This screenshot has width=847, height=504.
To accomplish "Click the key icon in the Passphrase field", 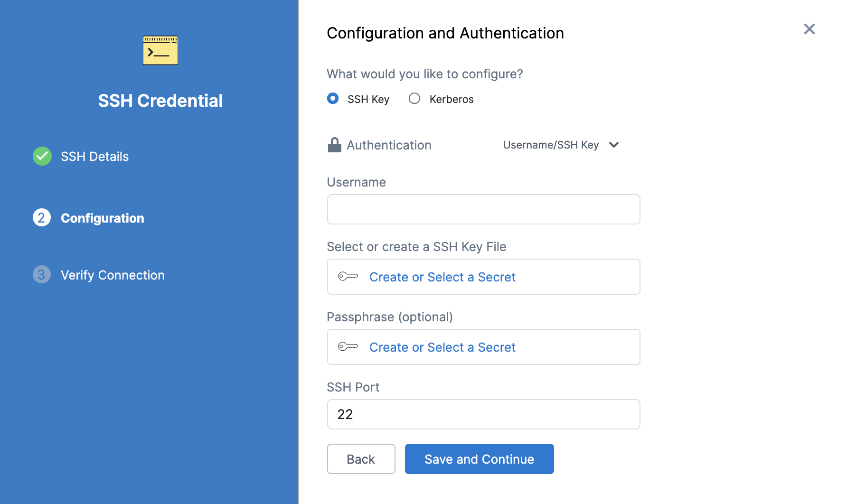I will tap(349, 347).
